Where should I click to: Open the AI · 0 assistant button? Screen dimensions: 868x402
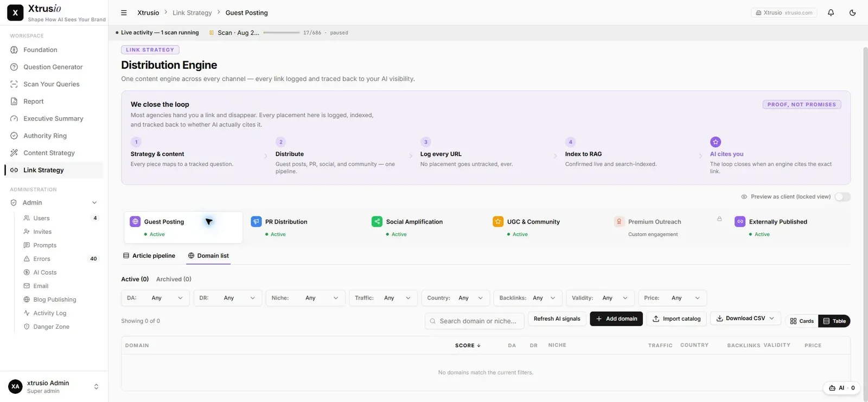click(841, 388)
